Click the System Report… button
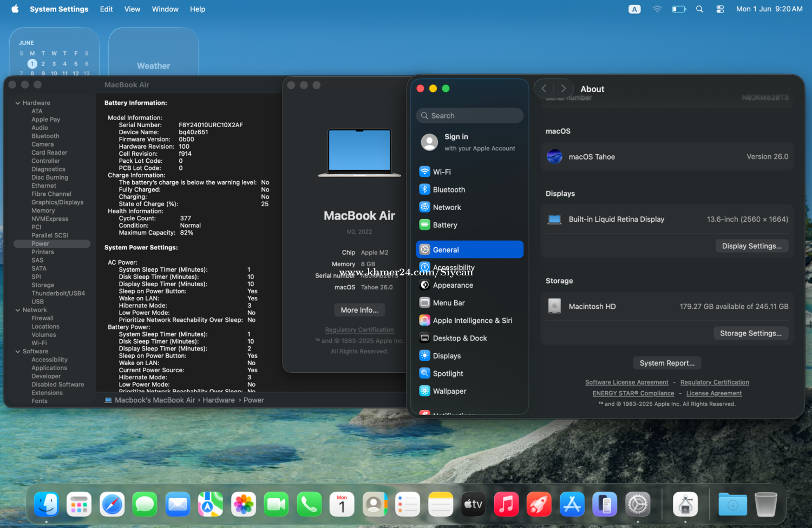The width and height of the screenshot is (812, 528). click(667, 363)
